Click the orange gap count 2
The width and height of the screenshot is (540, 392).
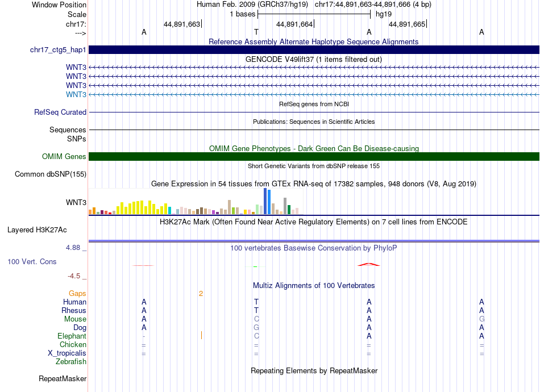201,294
